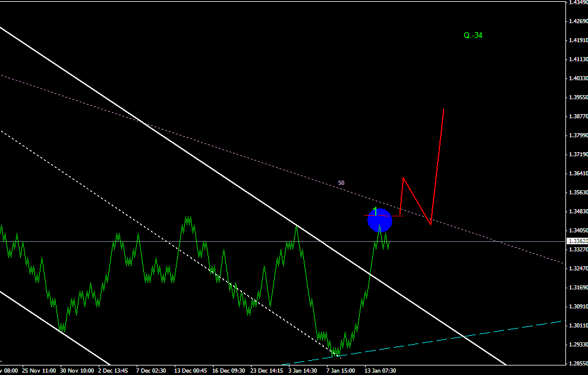Click time axis label '16 Dec 09:30'
Viewport: 588px width, 375px height.
pyautogui.click(x=229, y=370)
